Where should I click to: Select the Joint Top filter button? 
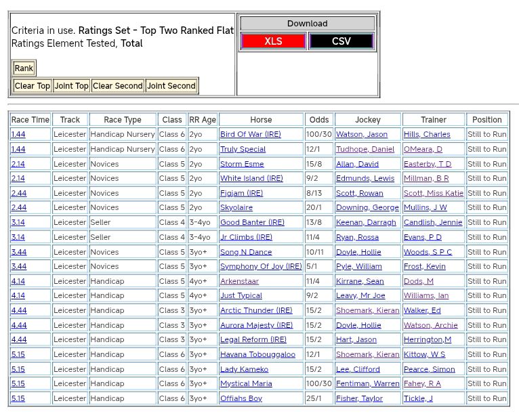[72, 86]
